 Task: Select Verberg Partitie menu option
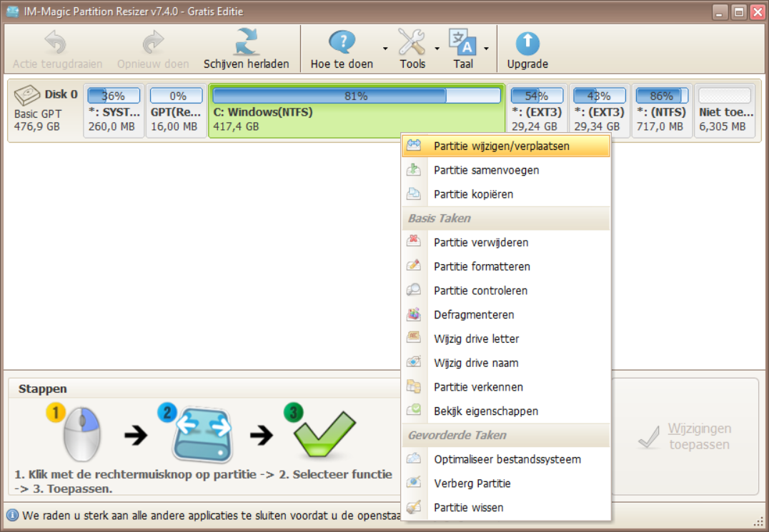tap(472, 483)
